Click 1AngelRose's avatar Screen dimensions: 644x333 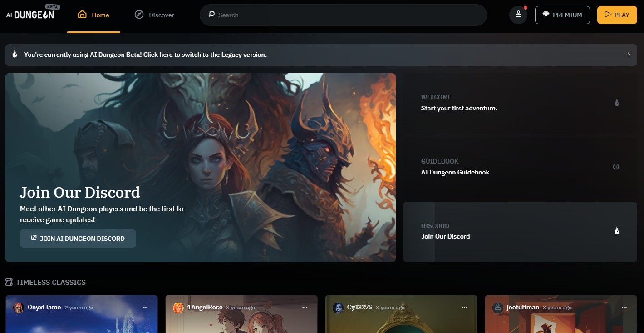pyautogui.click(x=178, y=308)
